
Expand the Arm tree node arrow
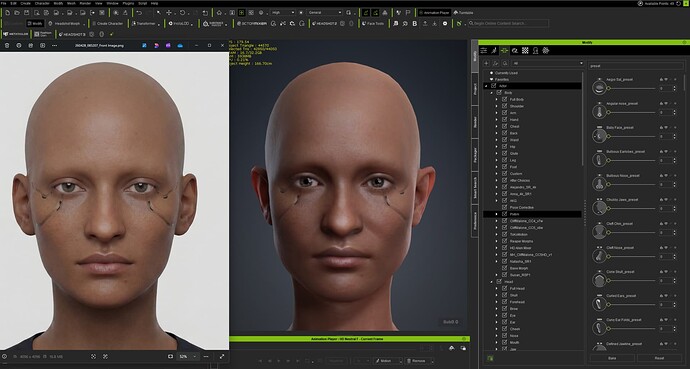pos(497,113)
